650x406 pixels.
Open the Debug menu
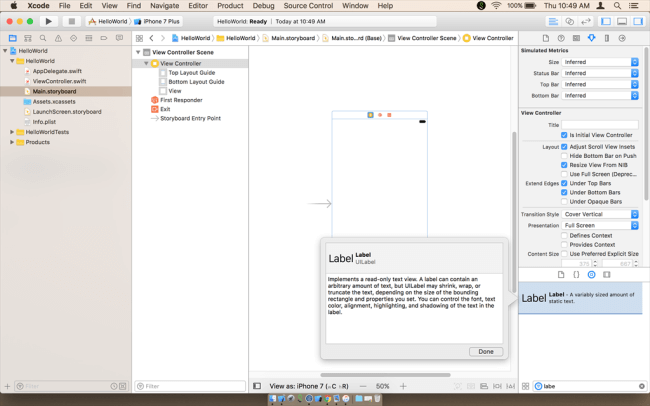pos(263,6)
